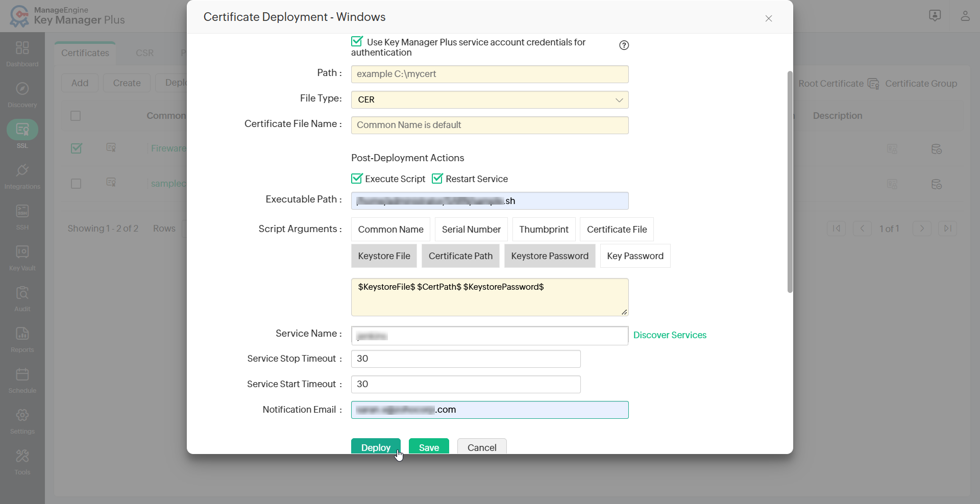Uncheck the Restart Service checkbox
980x504 pixels.
[437, 179]
